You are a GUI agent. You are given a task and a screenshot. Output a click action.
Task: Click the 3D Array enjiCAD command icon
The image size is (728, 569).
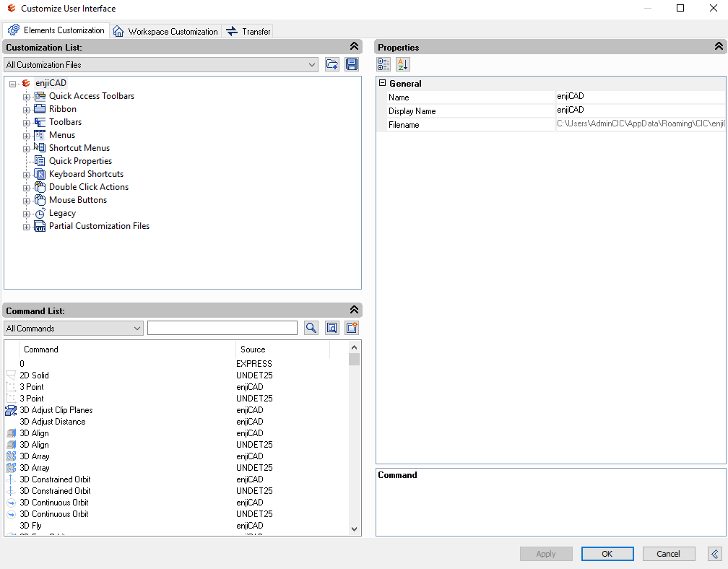(11, 456)
